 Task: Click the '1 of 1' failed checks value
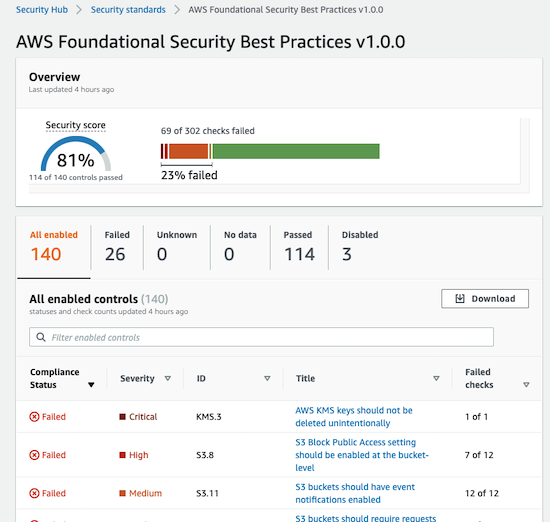[x=476, y=417]
